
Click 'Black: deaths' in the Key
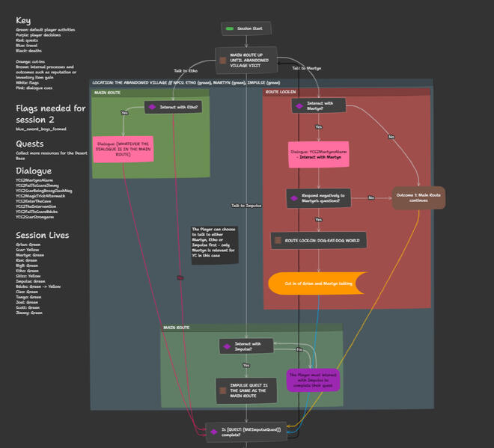click(x=28, y=51)
